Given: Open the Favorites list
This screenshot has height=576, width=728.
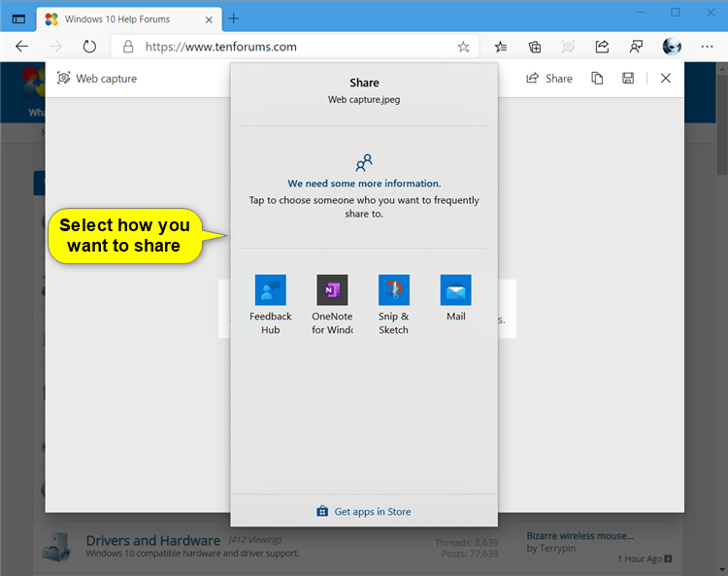Looking at the screenshot, I should (501, 47).
